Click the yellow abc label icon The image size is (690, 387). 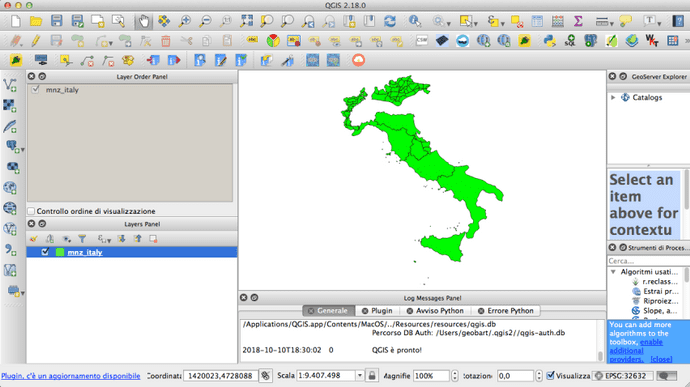tap(252, 41)
